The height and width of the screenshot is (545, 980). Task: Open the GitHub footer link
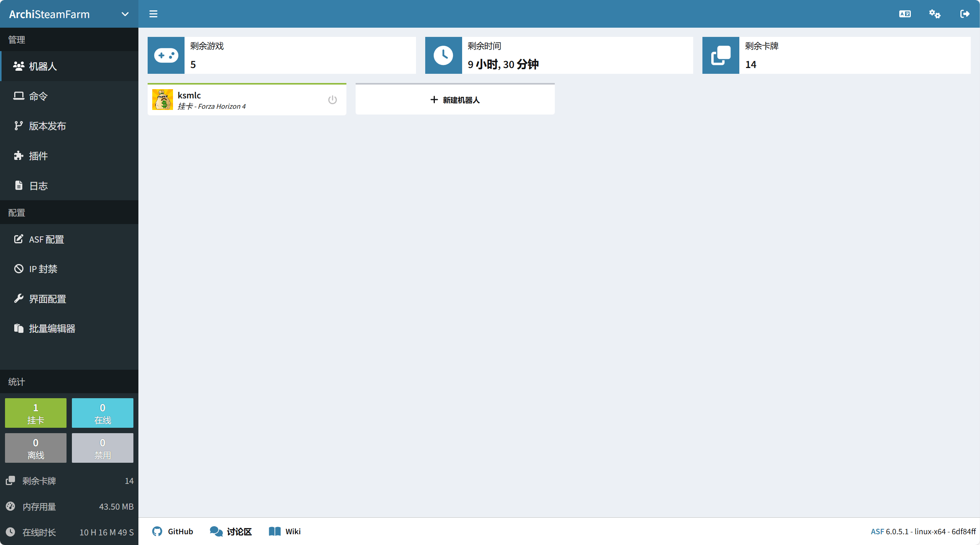point(173,531)
